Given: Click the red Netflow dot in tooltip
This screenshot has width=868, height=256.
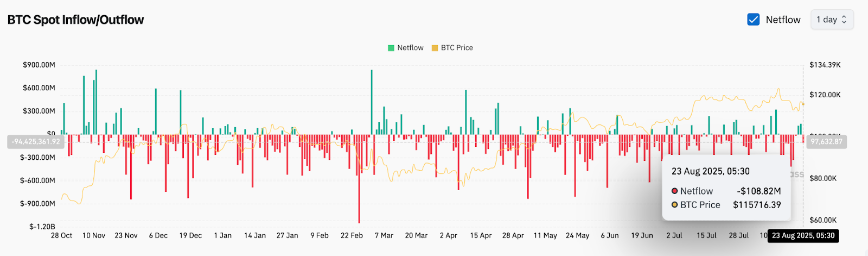Looking at the screenshot, I should tap(675, 191).
